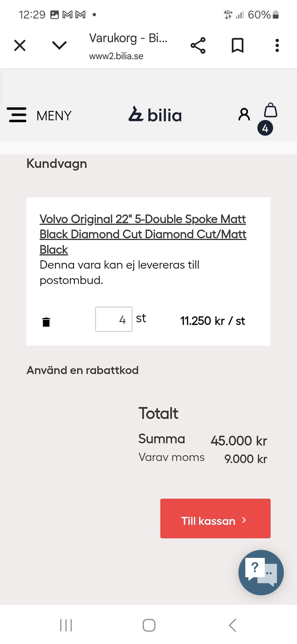
Task: Open the shopping bag cart icon
Action: point(270,111)
